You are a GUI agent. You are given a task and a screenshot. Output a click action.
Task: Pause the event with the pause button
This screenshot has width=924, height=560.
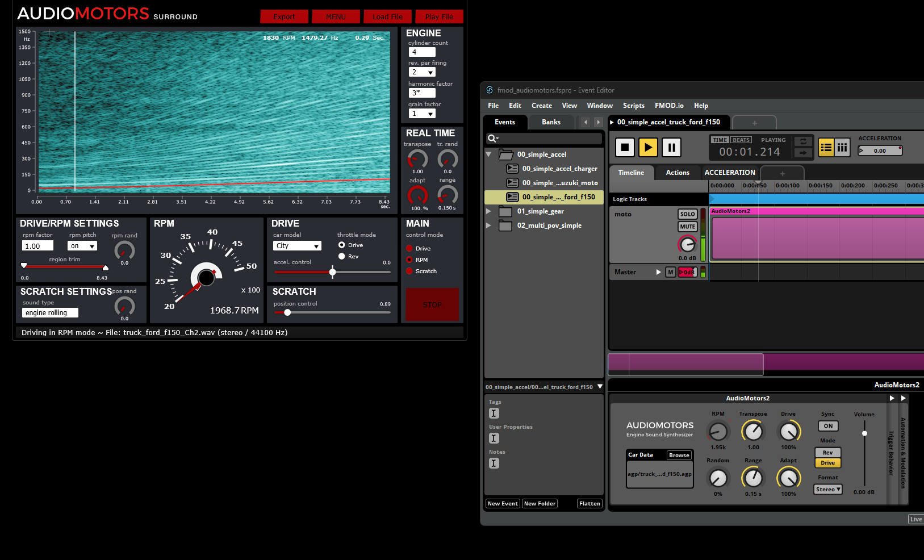pyautogui.click(x=671, y=148)
